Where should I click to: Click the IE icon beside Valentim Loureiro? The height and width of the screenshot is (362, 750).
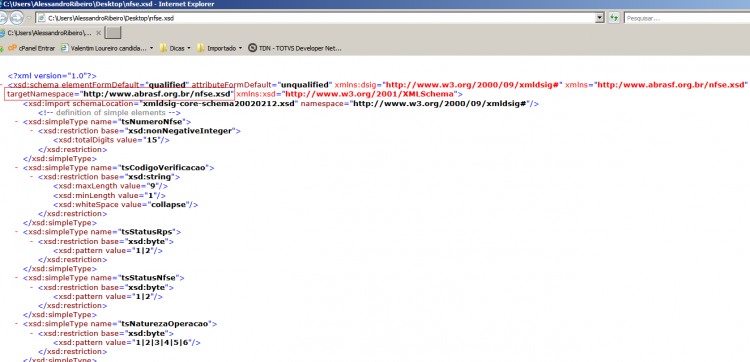pyautogui.click(x=64, y=48)
